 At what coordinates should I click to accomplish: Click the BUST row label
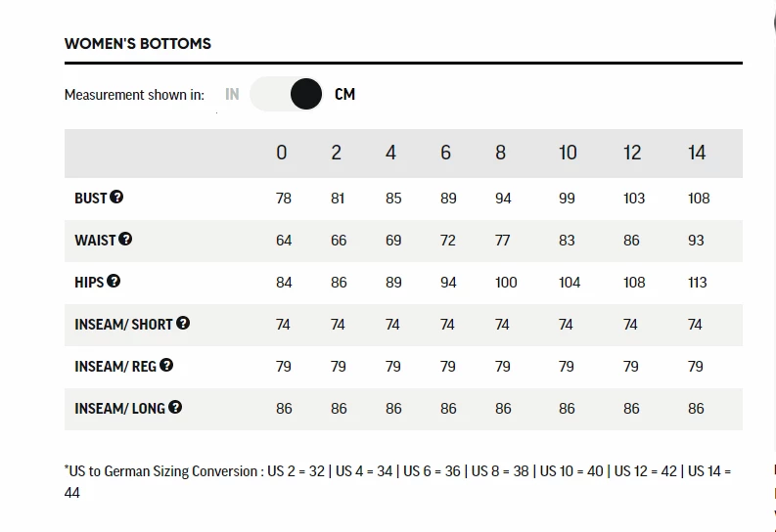tap(90, 198)
